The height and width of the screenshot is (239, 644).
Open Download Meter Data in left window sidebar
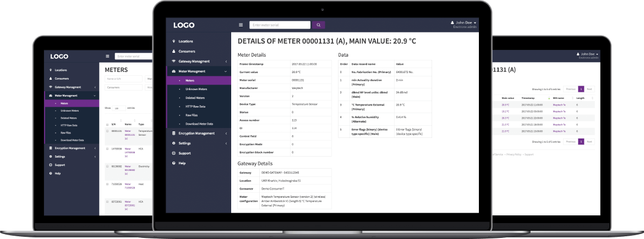[72, 140]
